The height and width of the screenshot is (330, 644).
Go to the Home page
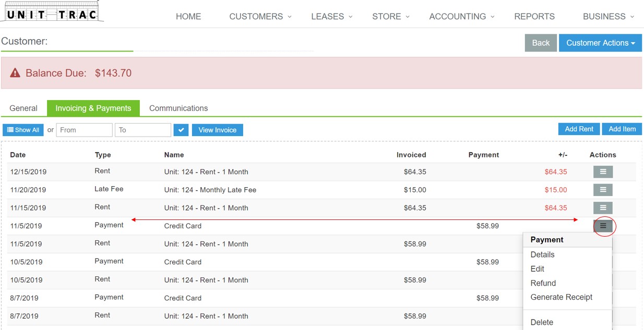[x=188, y=17]
